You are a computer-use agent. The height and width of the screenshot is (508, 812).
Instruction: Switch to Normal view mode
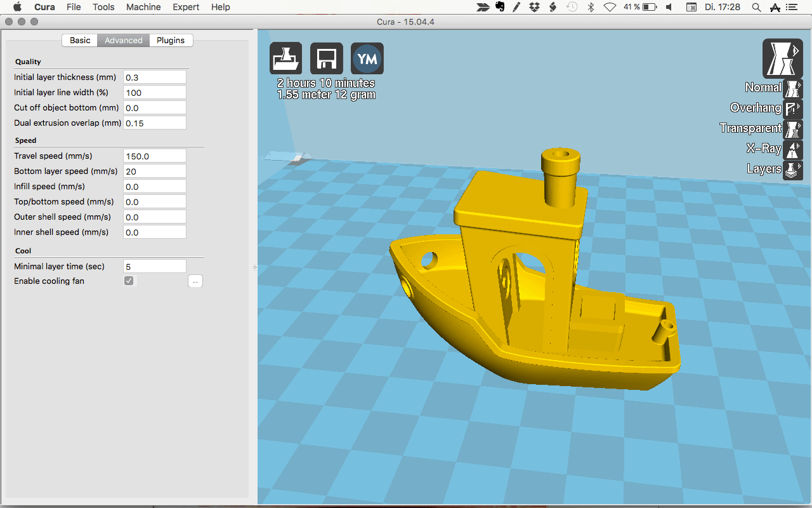click(792, 88)
